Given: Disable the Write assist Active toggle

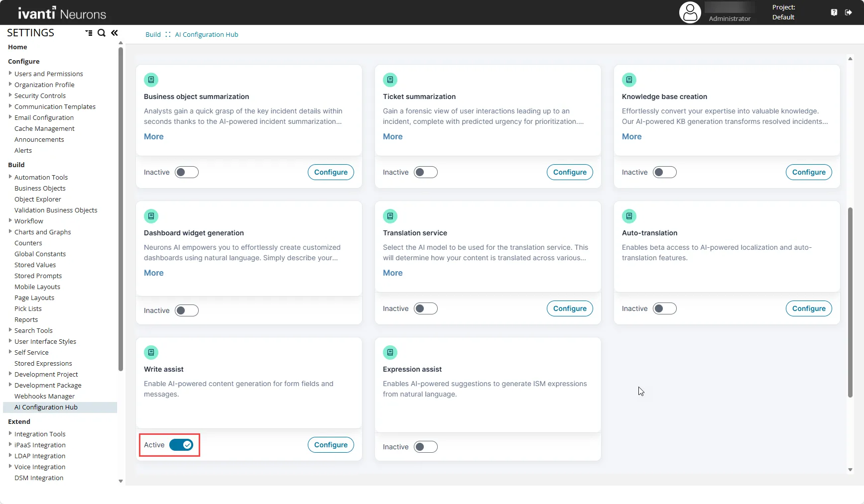Looking at the screenshot, I should [181, 445].
